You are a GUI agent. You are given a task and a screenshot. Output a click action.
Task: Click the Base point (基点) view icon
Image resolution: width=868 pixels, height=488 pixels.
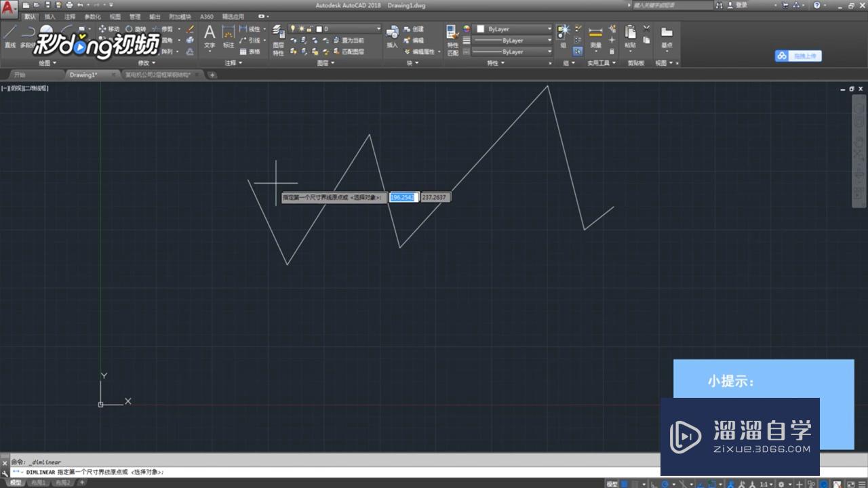tap(667, 37)
